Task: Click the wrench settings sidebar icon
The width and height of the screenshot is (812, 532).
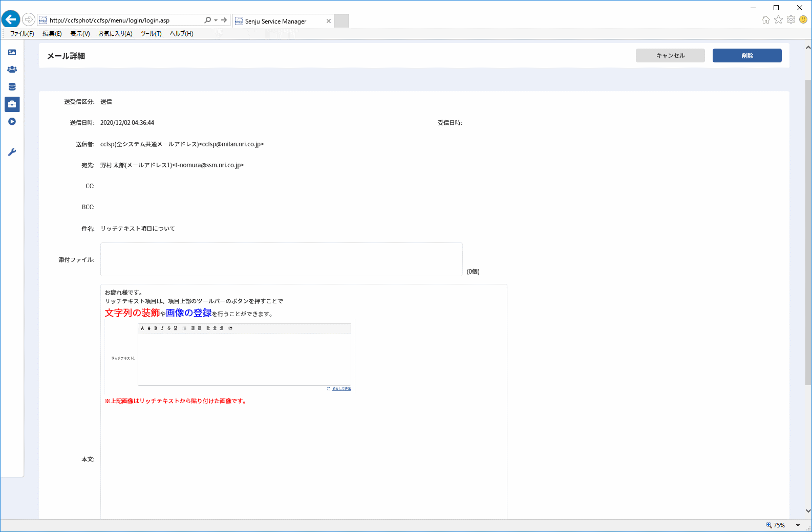Action: 12,152
